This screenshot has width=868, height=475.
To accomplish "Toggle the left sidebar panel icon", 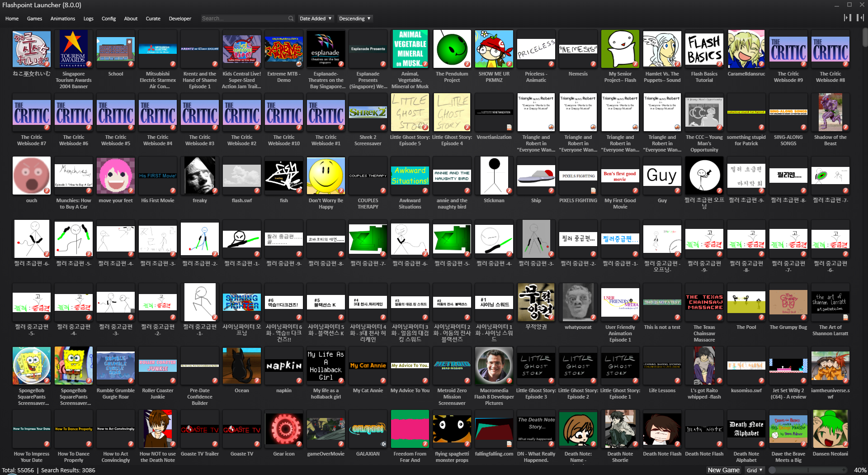I will 847,18.
